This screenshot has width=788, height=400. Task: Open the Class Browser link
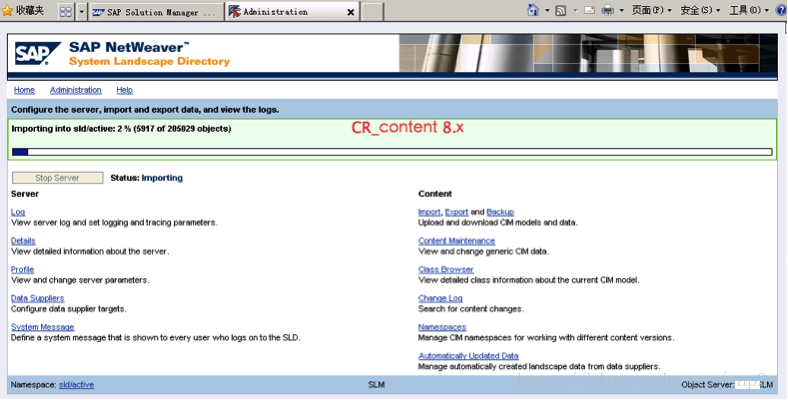446,269
